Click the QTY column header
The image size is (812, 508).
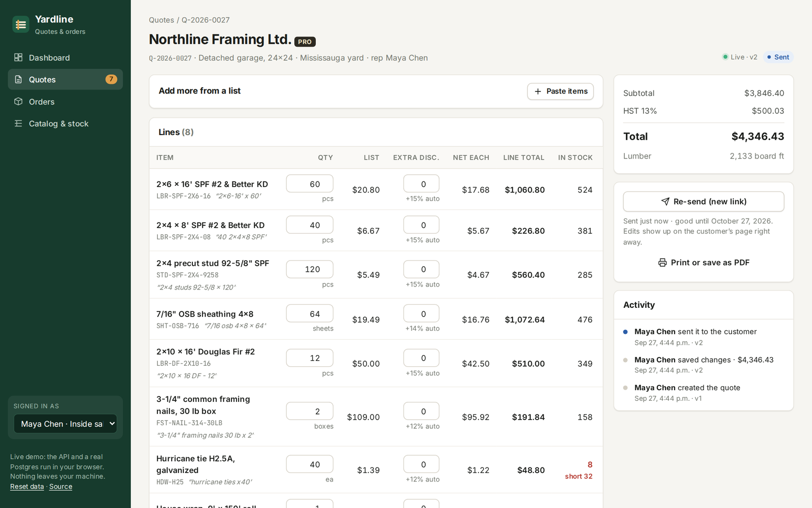tap(325, 157)
